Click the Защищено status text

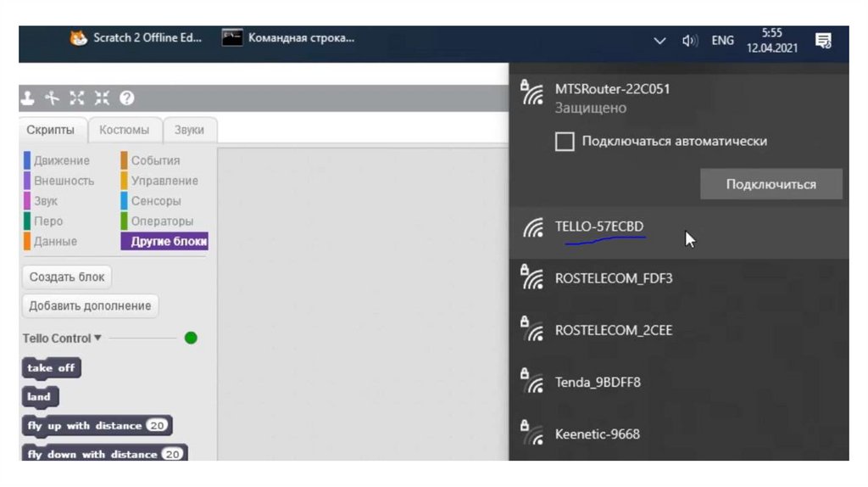tap(591, 108)
